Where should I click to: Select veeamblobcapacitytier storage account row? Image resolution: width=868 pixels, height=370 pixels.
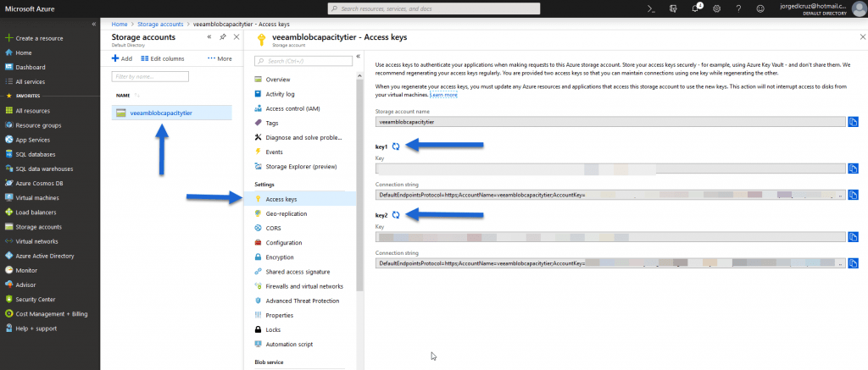(171, 113)
